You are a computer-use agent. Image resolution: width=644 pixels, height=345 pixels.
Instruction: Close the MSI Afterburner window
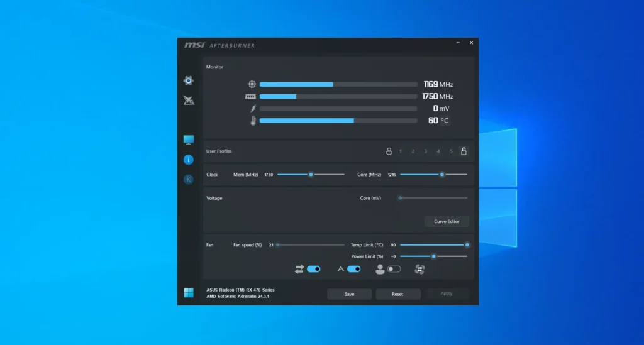[x=471, y=43]
